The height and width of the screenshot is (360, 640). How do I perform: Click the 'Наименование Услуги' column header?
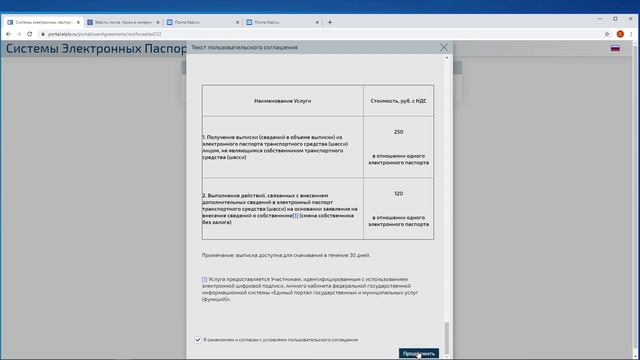click(282, 101)
